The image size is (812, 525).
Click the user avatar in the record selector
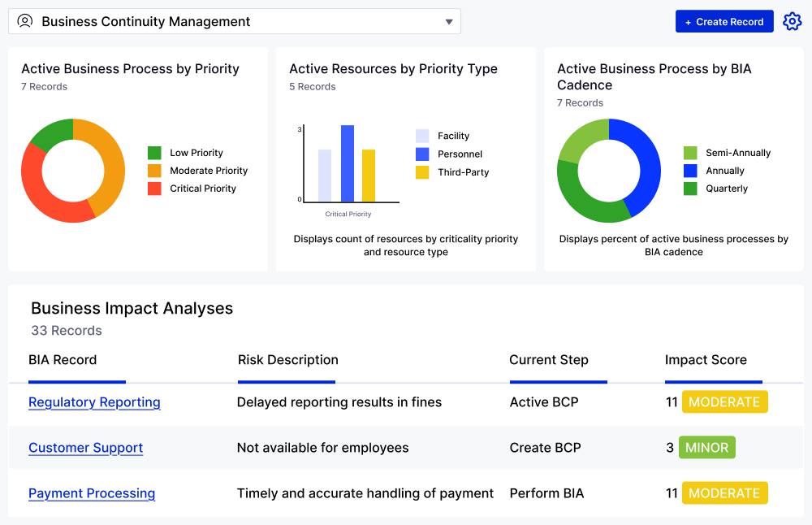(24, 21)
